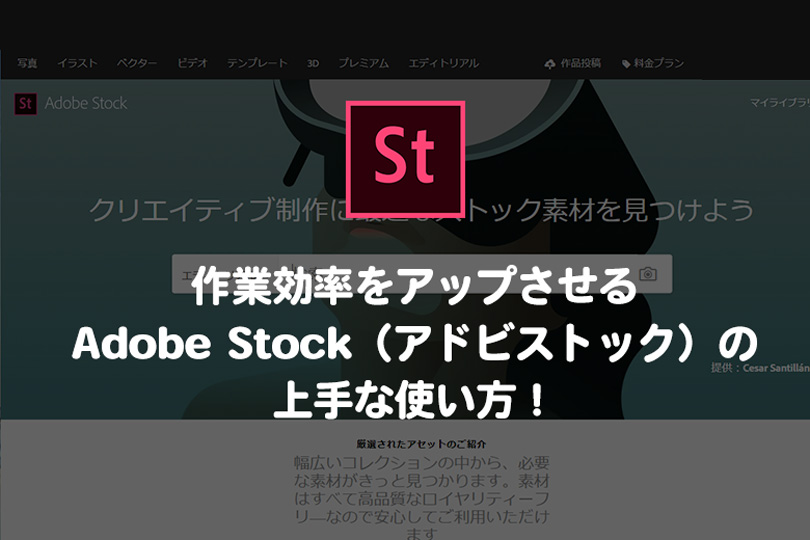The width and height of the screenshot is (810, 540).
Task: Select the 3D category
Action: pos(313,63)
